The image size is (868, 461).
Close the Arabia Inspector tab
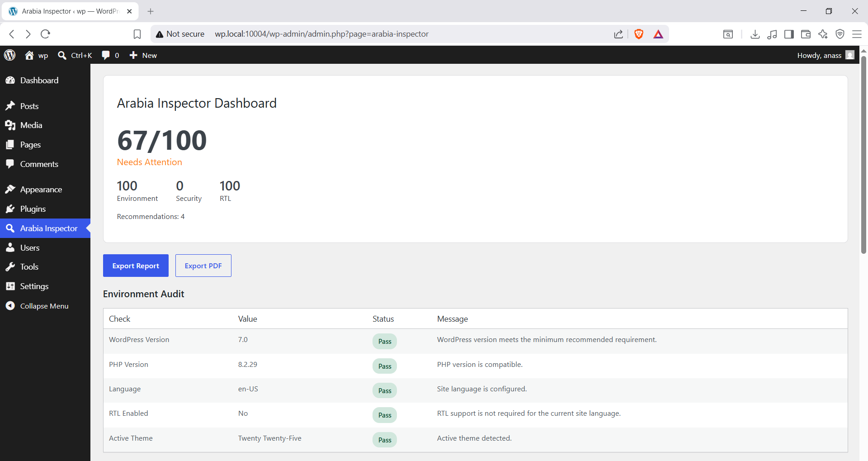point(129,11)
